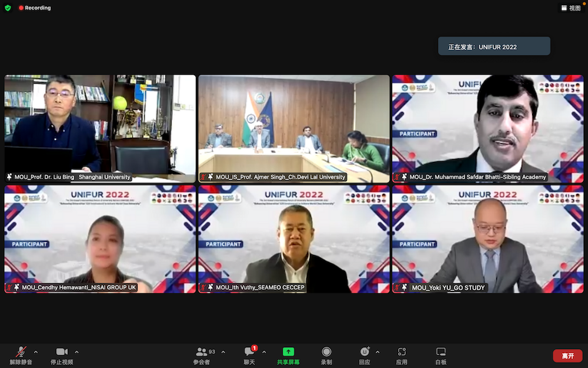The height and width of the screenshot is (368, 588).
Task: Start sharing with the green 共享屏幕 icon
Action: (x=288, y=352)
